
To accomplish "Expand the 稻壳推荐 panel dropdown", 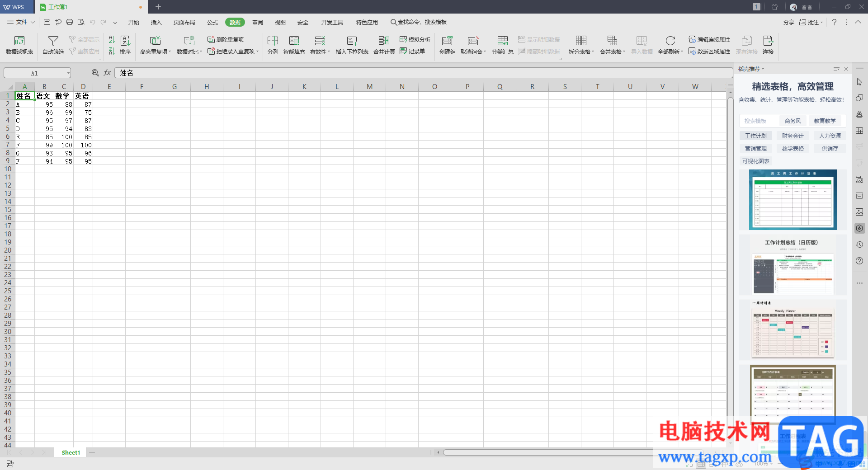I will [763, 69].
